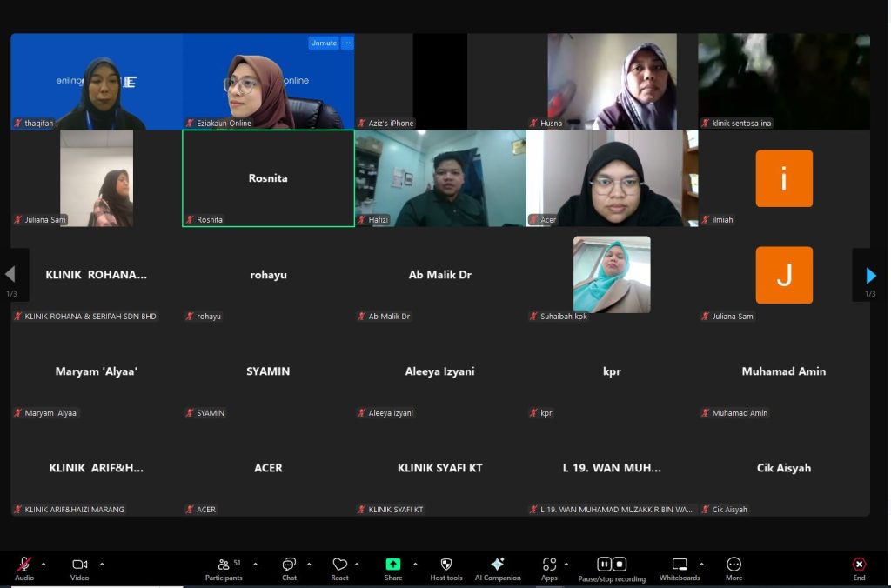Unmute the microphone with the Audio button
Image resolution: width=891 pixels, height=588 pixels.
point(24,565)
